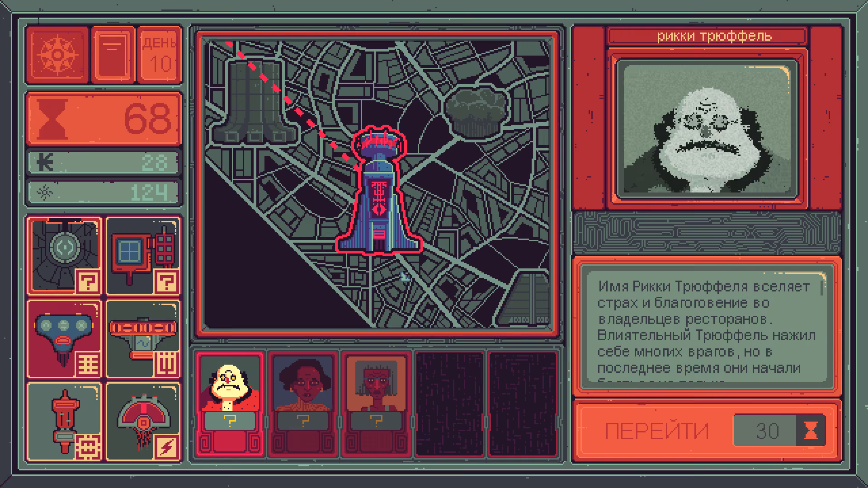The height and width of the screenshot is (488, 868).
Task: Click the hourglass icon next to the cost 30
Action: point(811,431)
